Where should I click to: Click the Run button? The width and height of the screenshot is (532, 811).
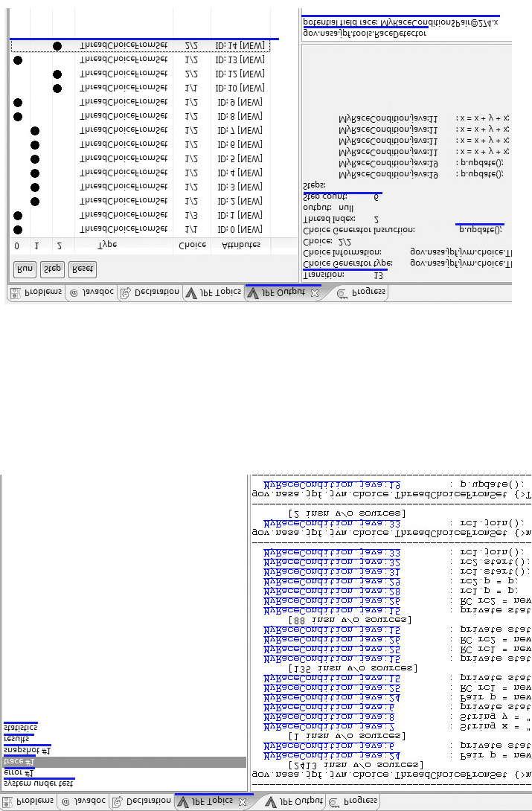point(25,269)
